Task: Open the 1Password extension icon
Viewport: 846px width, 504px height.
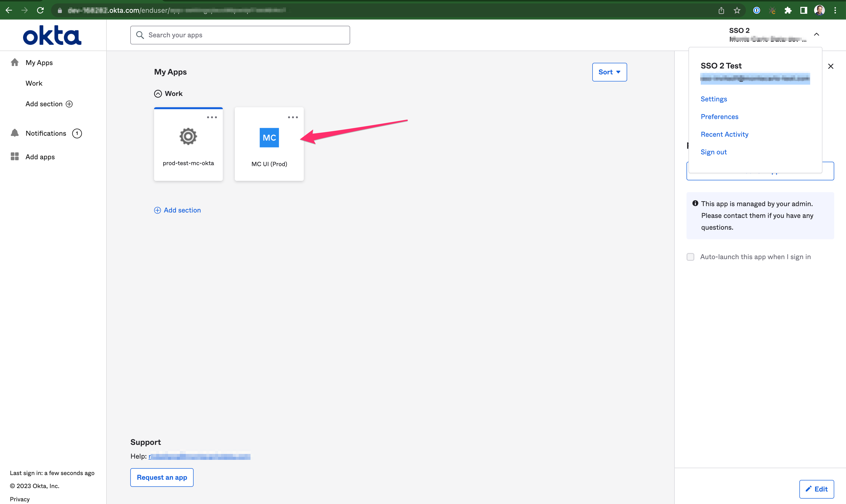Action: tap(757, 11)
